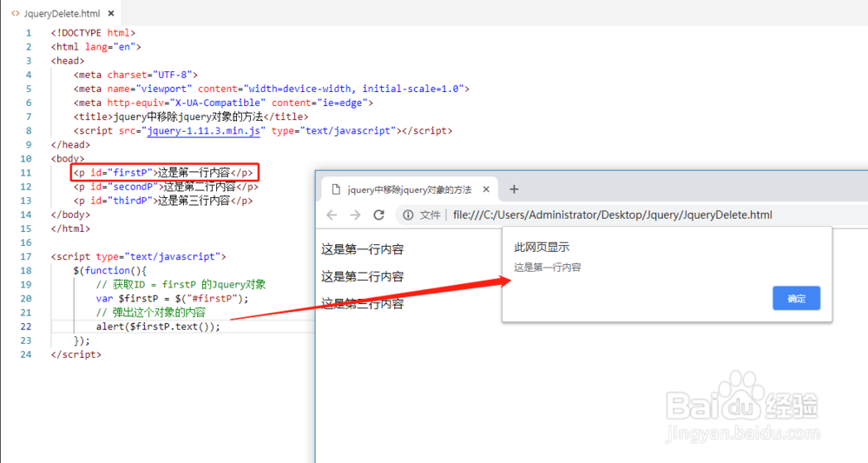
Task: Select the JqueryDelete.html editor tab
Action: click(61, 13)
